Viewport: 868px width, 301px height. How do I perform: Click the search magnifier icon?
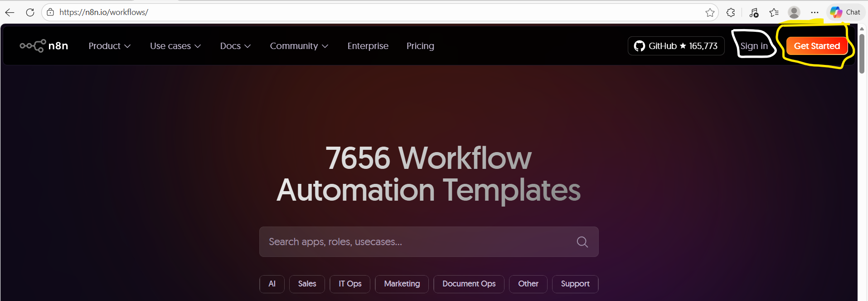pyautogui.click(x=582, y=242)
